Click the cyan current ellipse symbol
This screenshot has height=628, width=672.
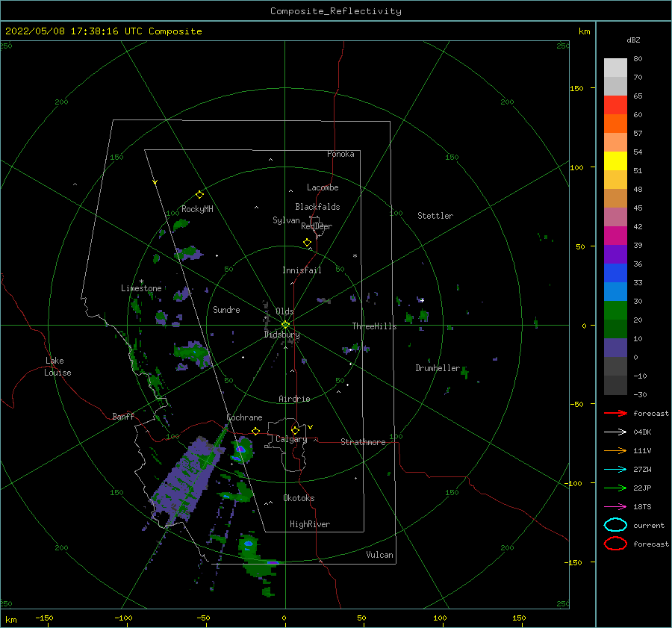point(615,525)
